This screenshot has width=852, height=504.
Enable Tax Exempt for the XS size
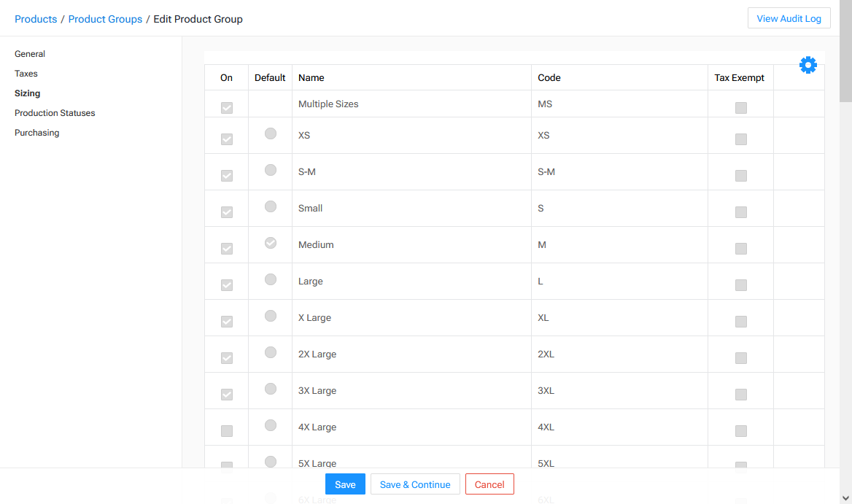740,139
